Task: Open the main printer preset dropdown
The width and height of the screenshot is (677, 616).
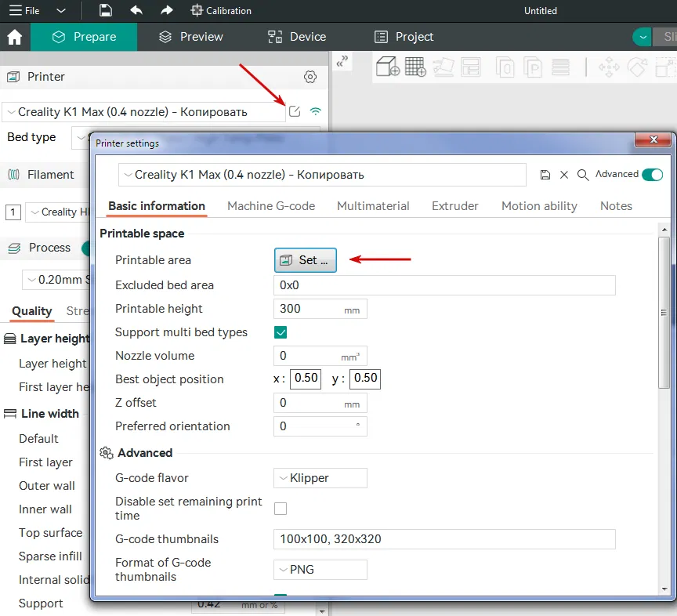Action: (x=143, y=112)
